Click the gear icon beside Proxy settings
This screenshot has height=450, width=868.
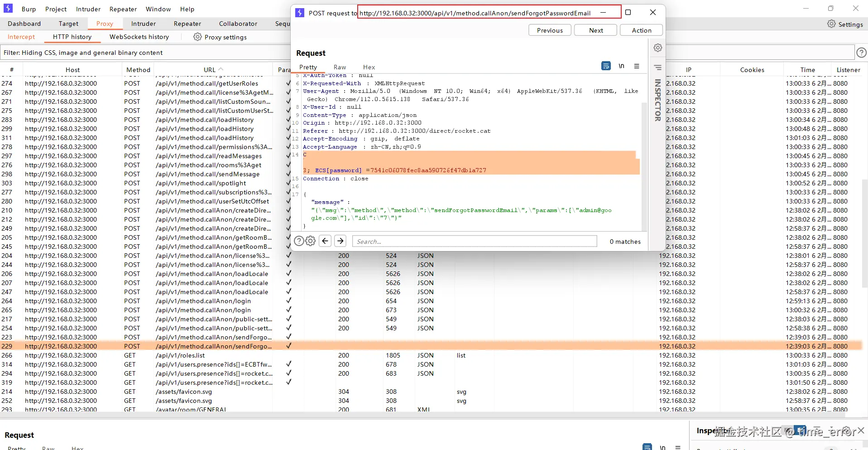[197, 37]
